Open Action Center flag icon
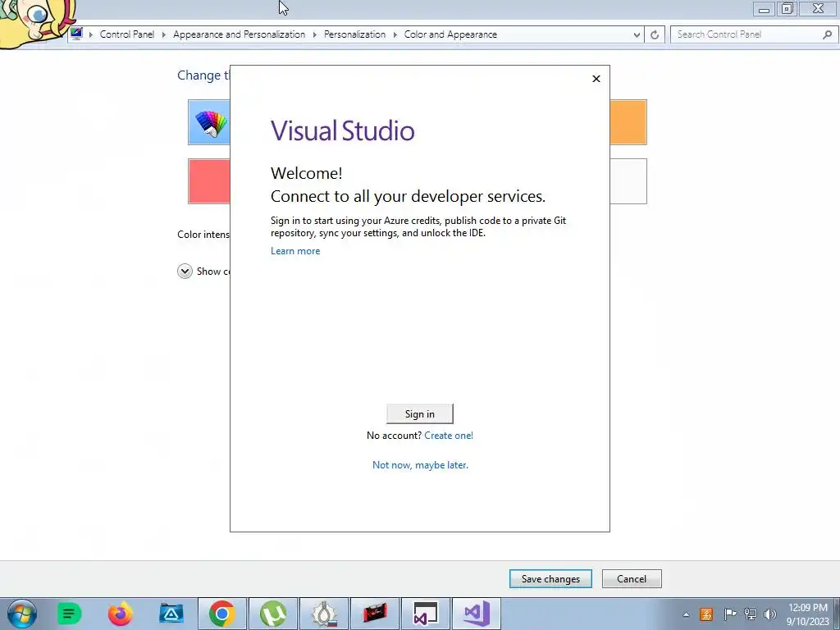 (729, 614)
